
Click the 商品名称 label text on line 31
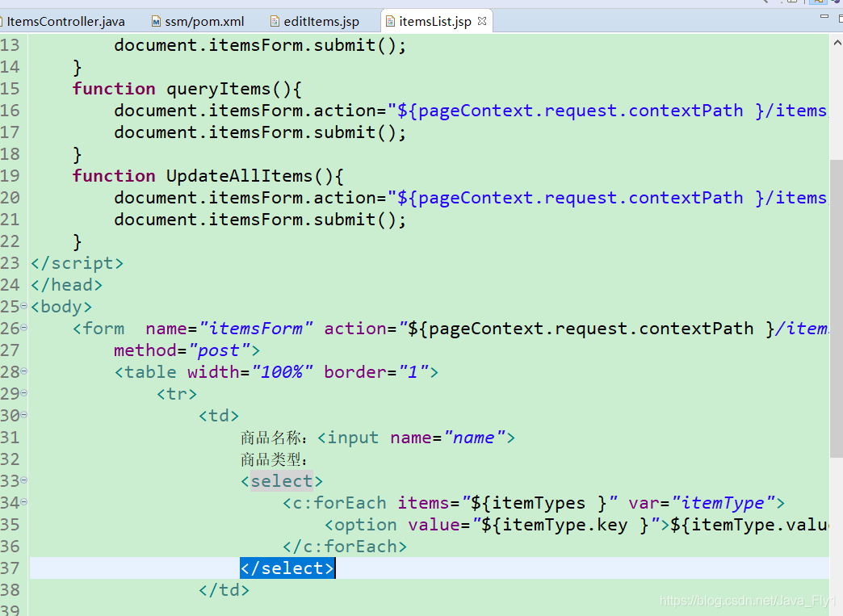274,438
